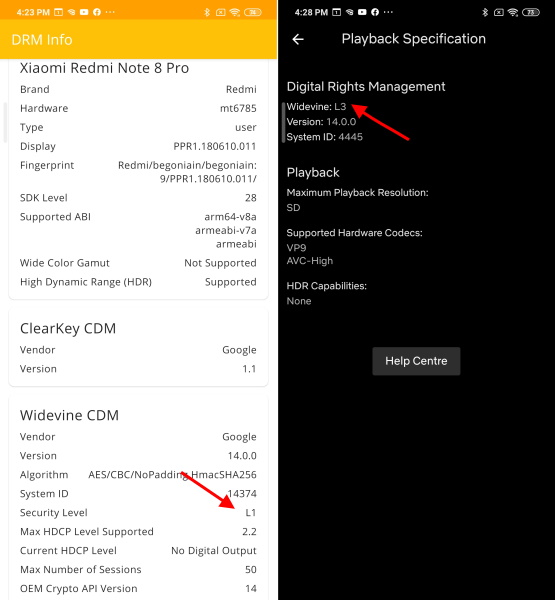Select the Xiaomi Redmi Note 8 Pro heading
This screenshot has height=600, width=555.
104,68
